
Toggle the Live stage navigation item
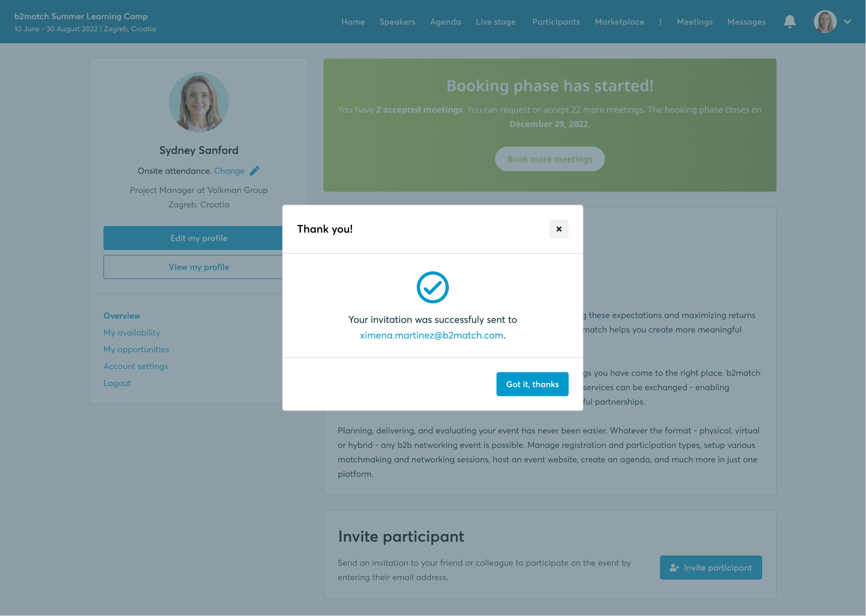click(x=496, y=21)
